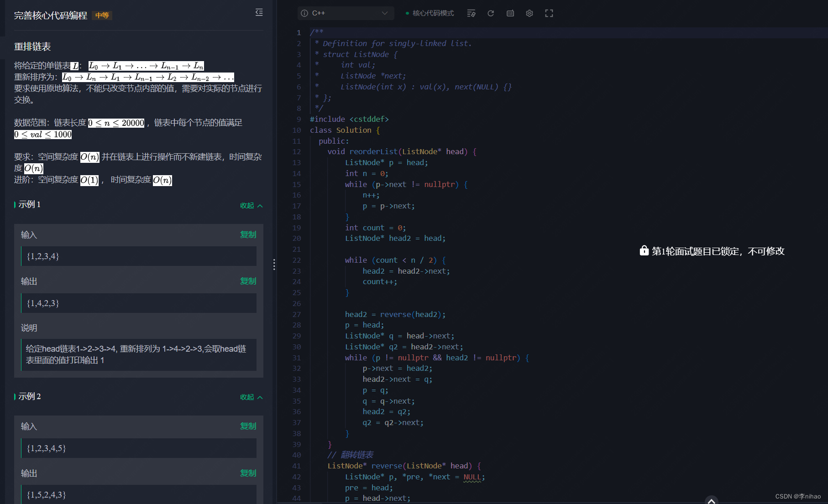Click the panel splitter drag handle

pos(274,265)
